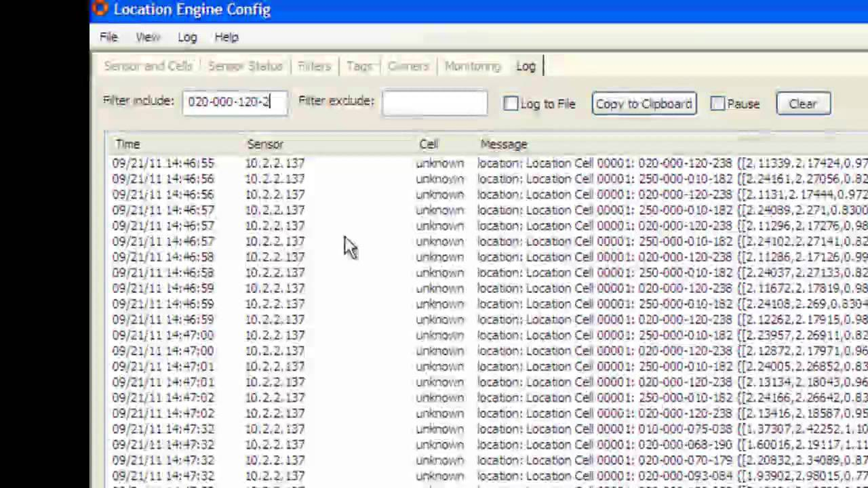
Task: Click Copy to Clipboard button
Action: [x=644, y=104]
